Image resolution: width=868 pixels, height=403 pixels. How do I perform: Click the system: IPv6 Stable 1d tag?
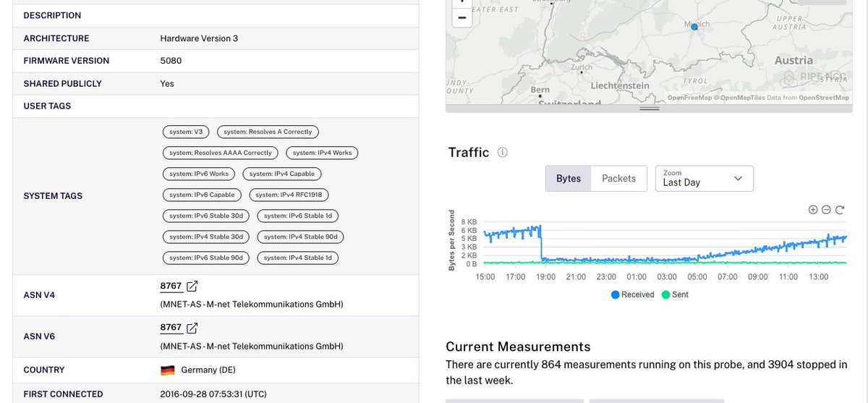pos(298,216)
